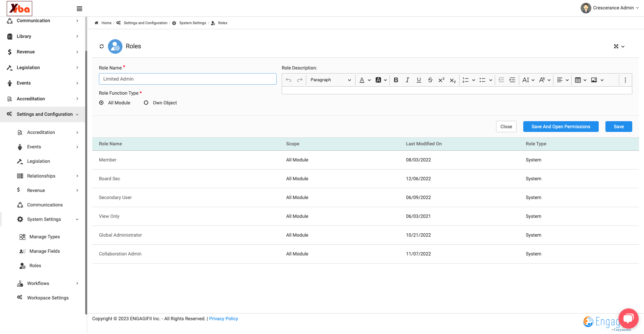Open the Cresecerance Admin user dropdown

click(x=610, y=8)
